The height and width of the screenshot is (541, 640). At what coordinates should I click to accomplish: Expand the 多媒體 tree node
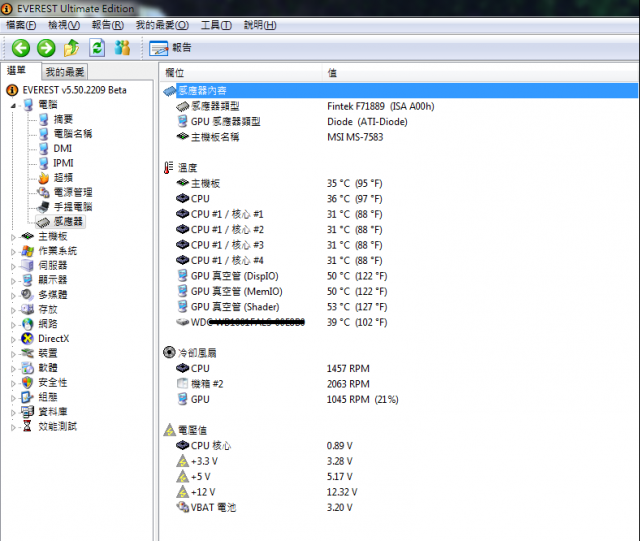pyautogui.click(x=13, y=296)
